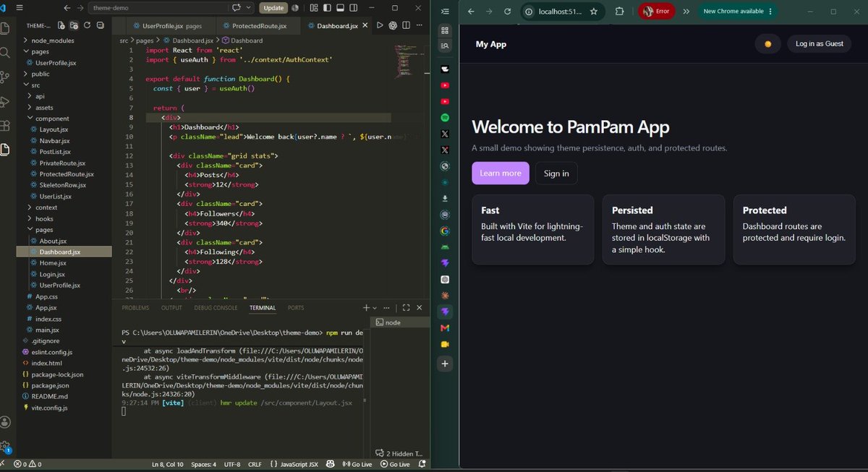The width and height of the screenshot is (868, 472).
Task: Click New Folder icon in Explorer header
Action: (x=73, y=25)
